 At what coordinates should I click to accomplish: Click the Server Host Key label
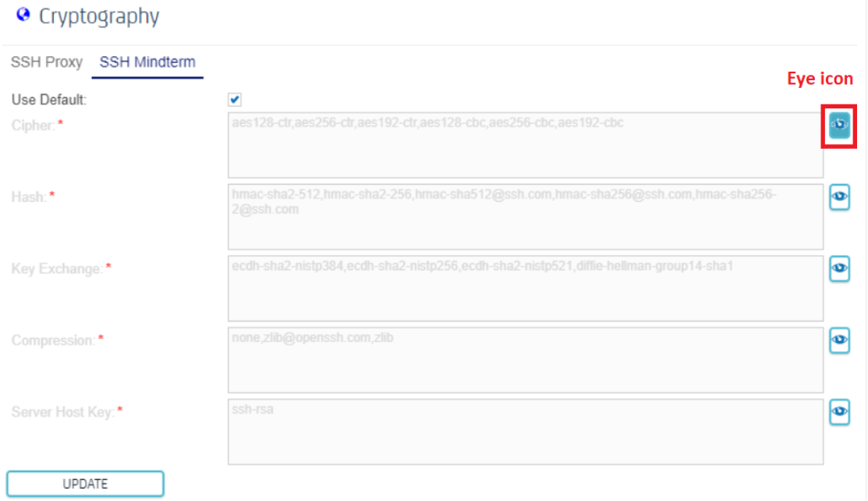(63, 412)
